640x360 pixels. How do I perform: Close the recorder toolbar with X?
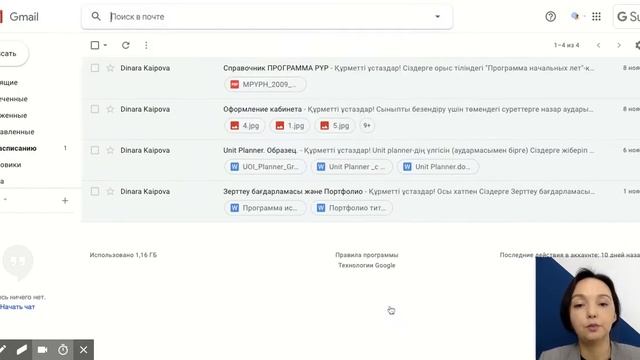(x=84, y=350)
